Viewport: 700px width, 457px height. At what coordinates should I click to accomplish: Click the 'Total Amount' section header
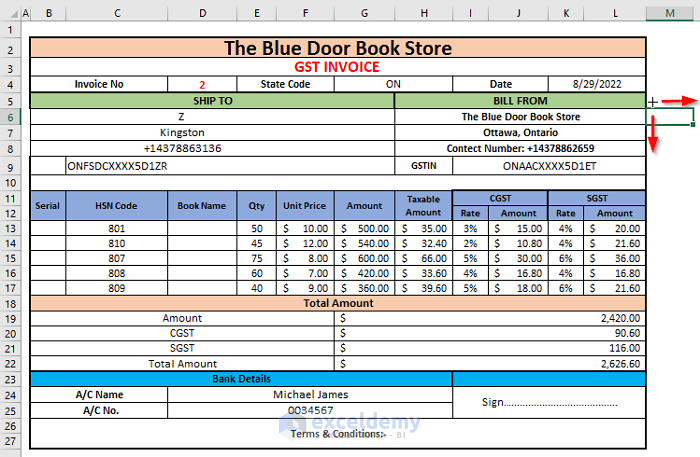pos(338,303)
